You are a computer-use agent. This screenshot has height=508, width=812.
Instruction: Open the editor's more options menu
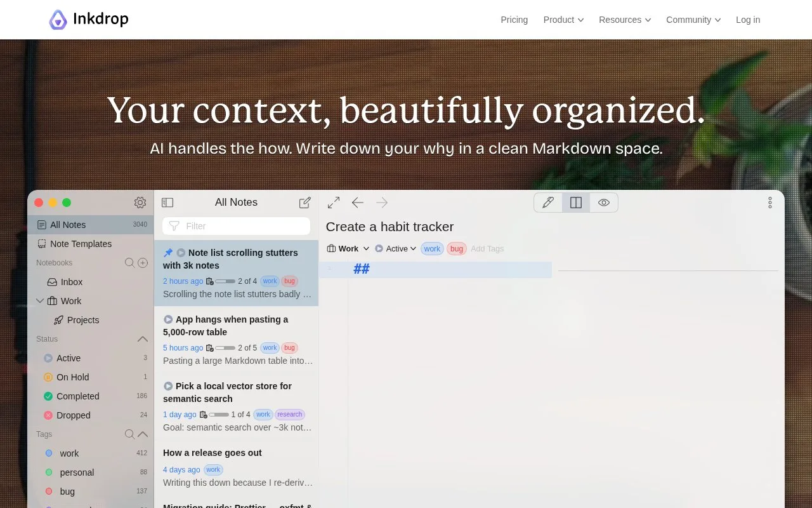coord(770,203)
